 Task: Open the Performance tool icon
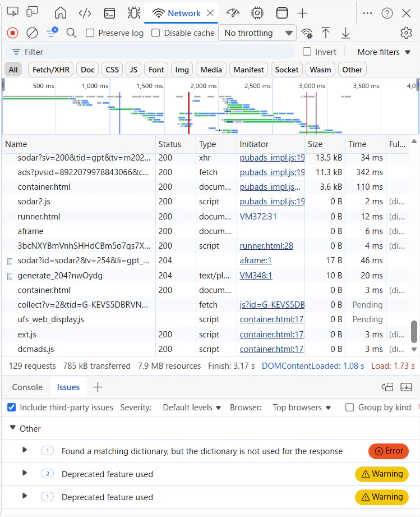(233, 13)
